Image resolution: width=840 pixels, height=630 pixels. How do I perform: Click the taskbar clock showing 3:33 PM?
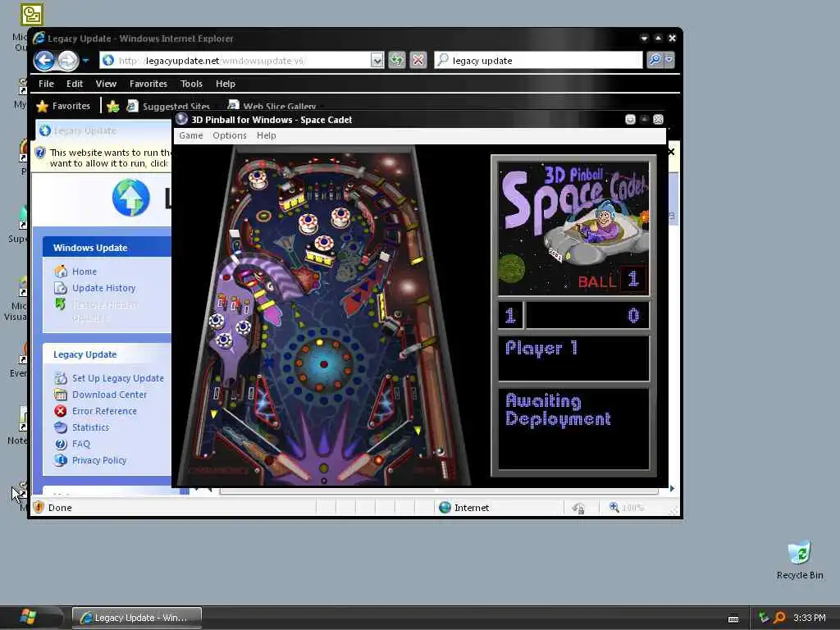810,618
